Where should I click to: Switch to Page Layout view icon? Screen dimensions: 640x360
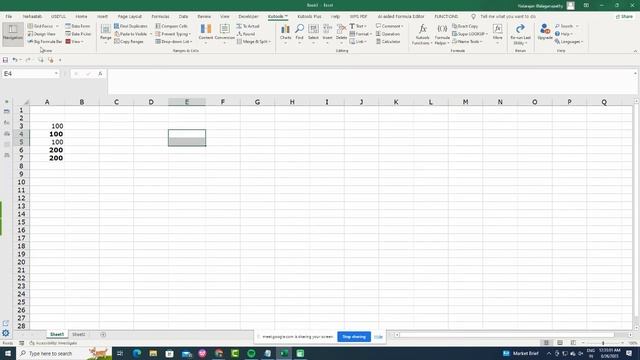pyautogui.click(x=560, y=343)
